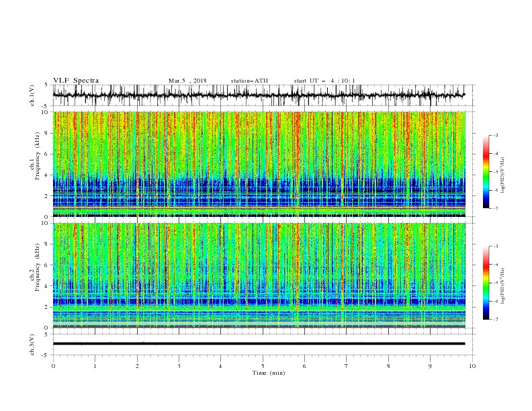Image resolution: width=532 pixels, height=411 pixels.
Task: Click the "ch.1(V)" axis label
Action: coord(32,95)
